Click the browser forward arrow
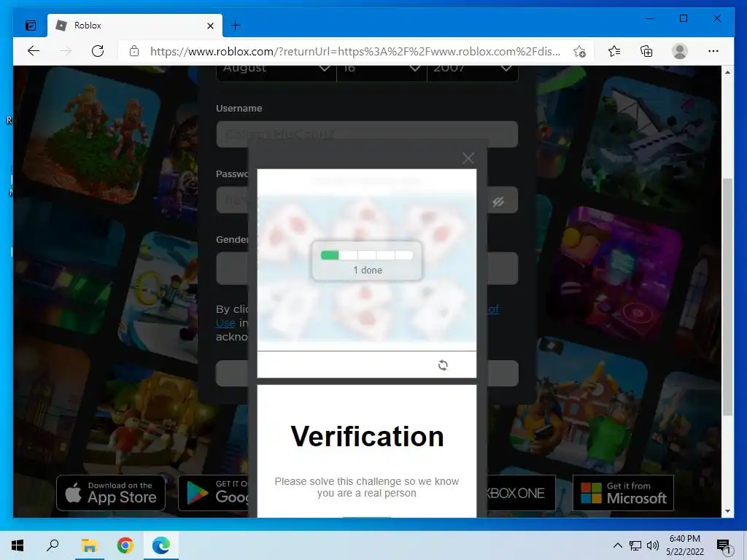This screenshot has width=747, height=560. 66,51
